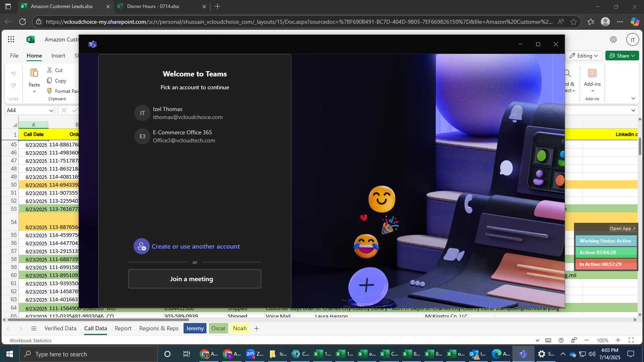Click the Call Date header cell
The height and width of the screenshot is (362, 644).
pyautogui.click(x=33, y=134)
